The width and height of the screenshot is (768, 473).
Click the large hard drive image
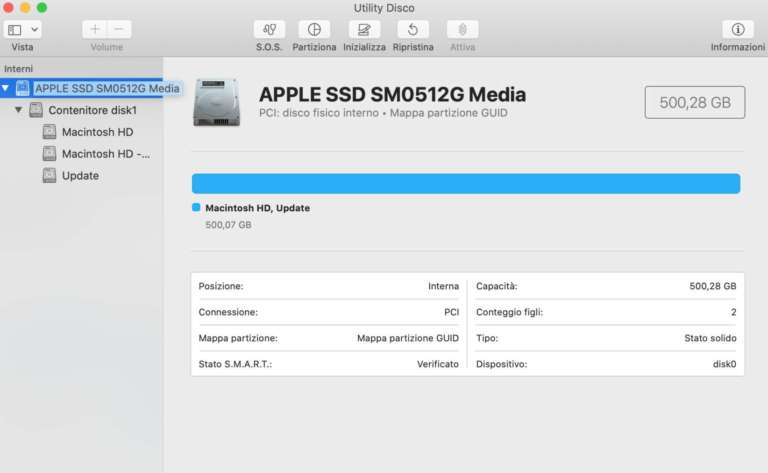(216, 102)
